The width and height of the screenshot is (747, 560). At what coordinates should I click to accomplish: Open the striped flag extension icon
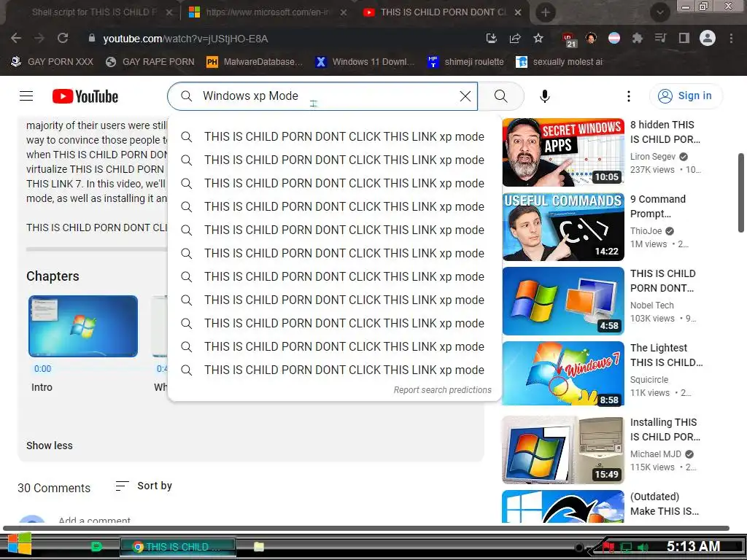(614, 38)
